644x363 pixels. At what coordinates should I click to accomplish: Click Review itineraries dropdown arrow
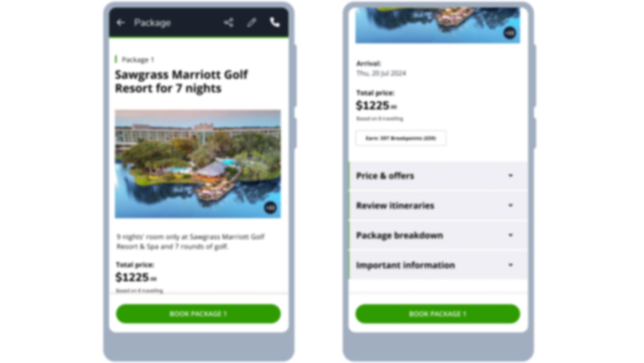tap(511, 205)
